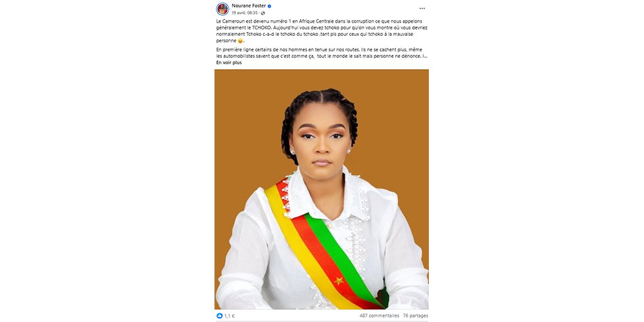This screenshot has width=644, height=322.
Task: Click the tricolor sash in the photo
Action: click(x=325, y=247)
